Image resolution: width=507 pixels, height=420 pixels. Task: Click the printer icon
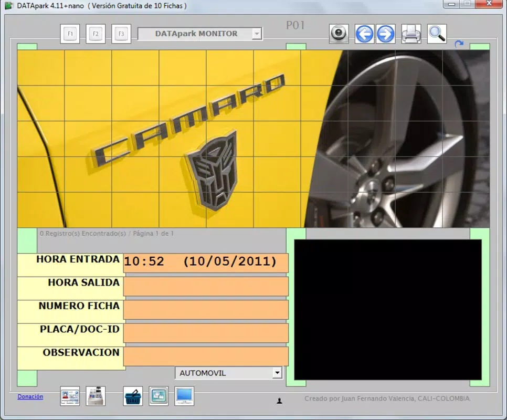click(x=411, y=34)
